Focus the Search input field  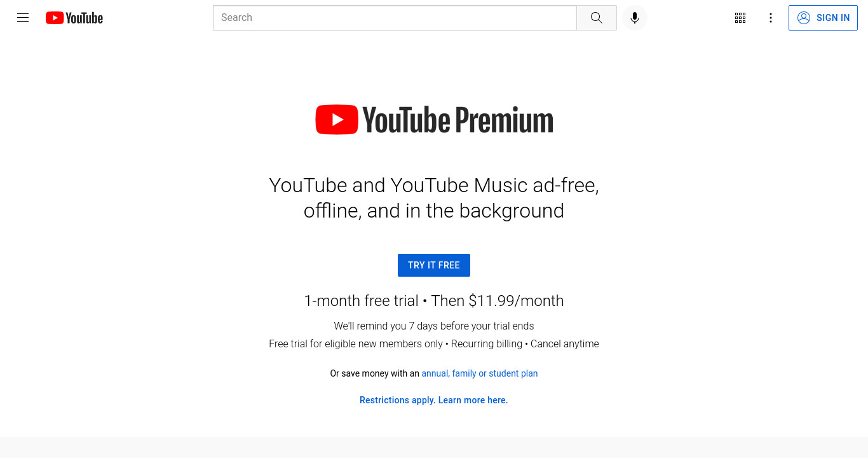(x=395, y=18)
